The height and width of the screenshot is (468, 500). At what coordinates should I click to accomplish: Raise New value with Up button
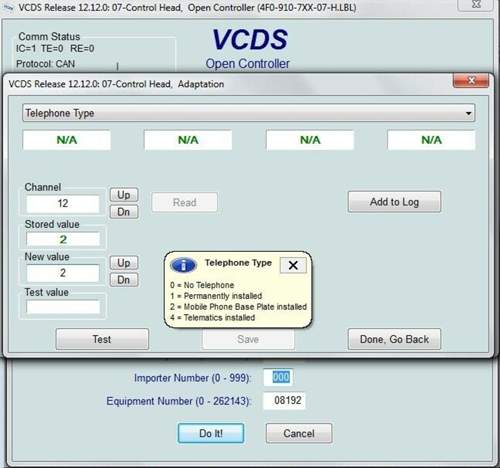(124, 263)
